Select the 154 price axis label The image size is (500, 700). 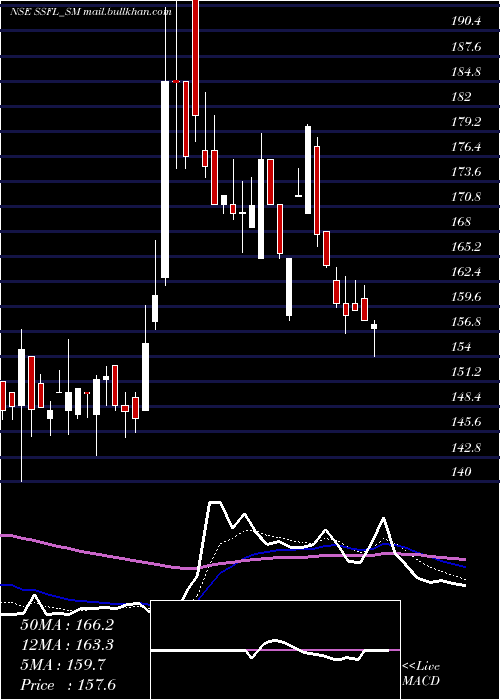pos(461,346)
